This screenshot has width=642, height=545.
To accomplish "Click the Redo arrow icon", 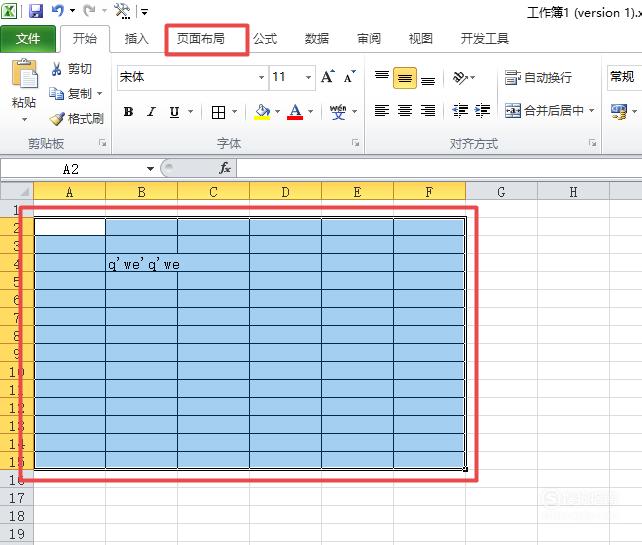I will click(89, 10).
